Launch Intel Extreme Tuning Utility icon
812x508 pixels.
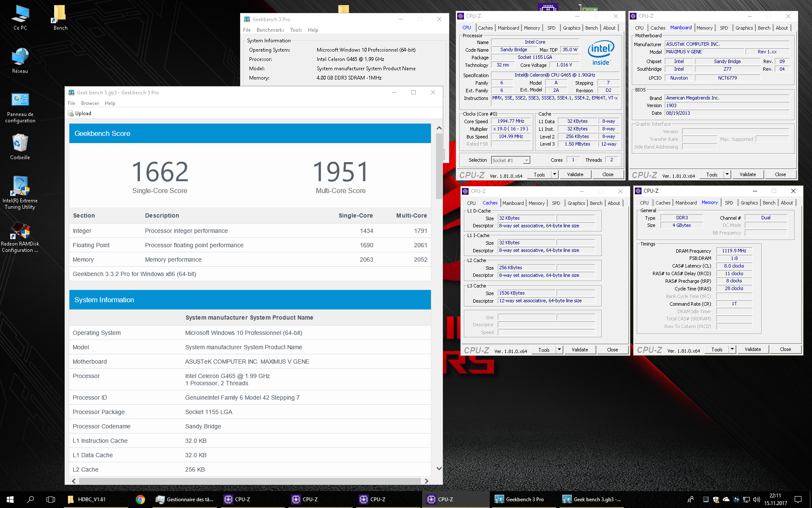pyautogui.click(x=20, y=193)
